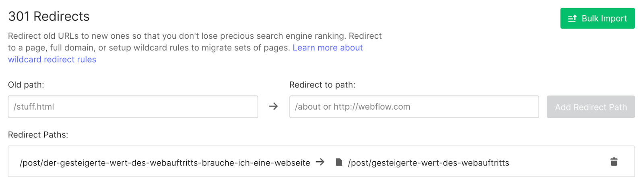Click the arrow icon between path fields
The width and height of the screenshot is (644, 177).
273,106
